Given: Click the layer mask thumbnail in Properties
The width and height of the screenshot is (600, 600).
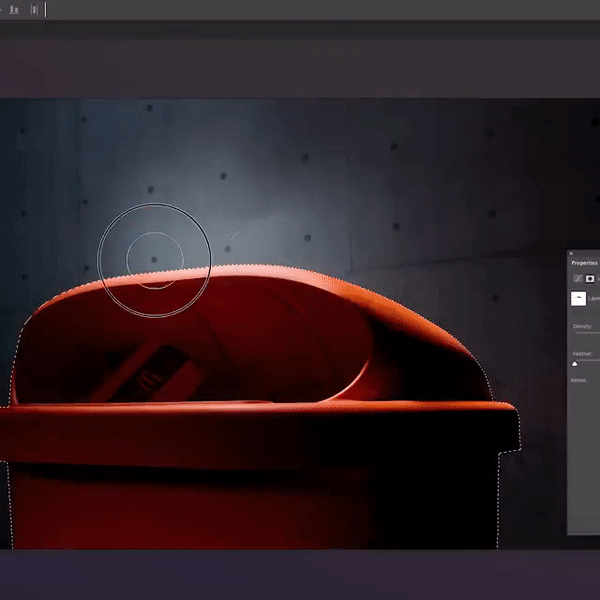Looking at the screenshot, I should pos(578,298).
